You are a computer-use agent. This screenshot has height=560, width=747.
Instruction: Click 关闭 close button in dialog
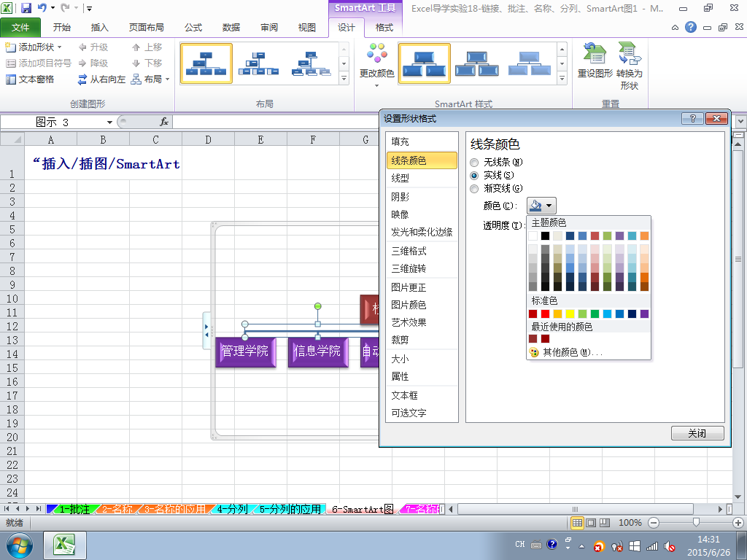pos(697,433)
